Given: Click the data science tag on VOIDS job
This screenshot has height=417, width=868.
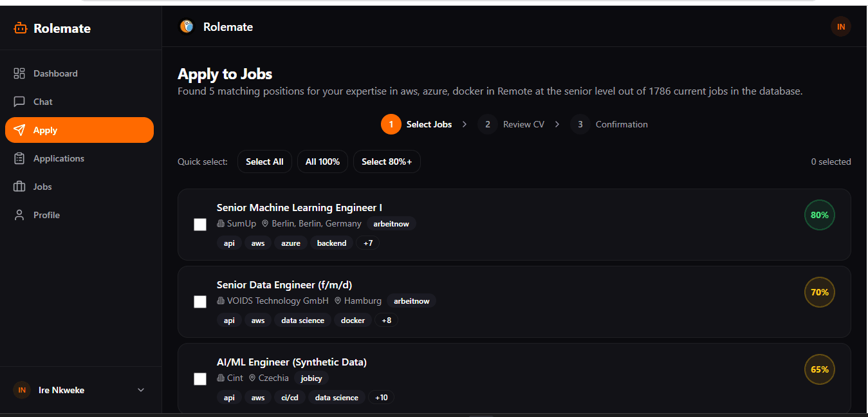Looking at the screenshot, I should [x=303, y=320].
